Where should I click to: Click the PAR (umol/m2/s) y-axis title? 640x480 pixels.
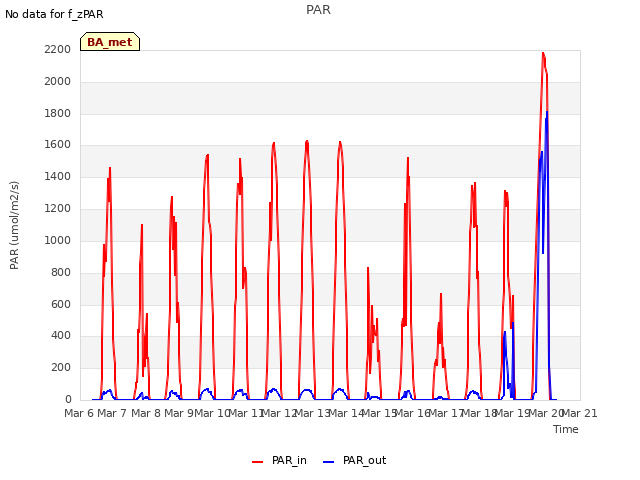click(x=14, y=225)
